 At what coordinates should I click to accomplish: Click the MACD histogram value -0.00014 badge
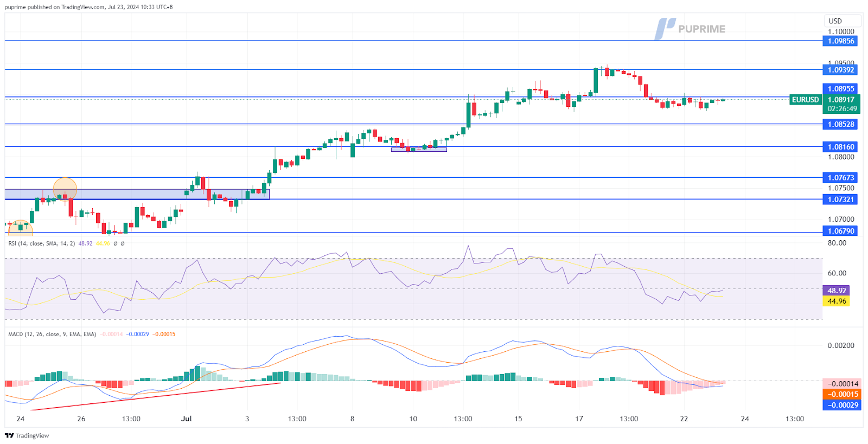pos(842,384)
